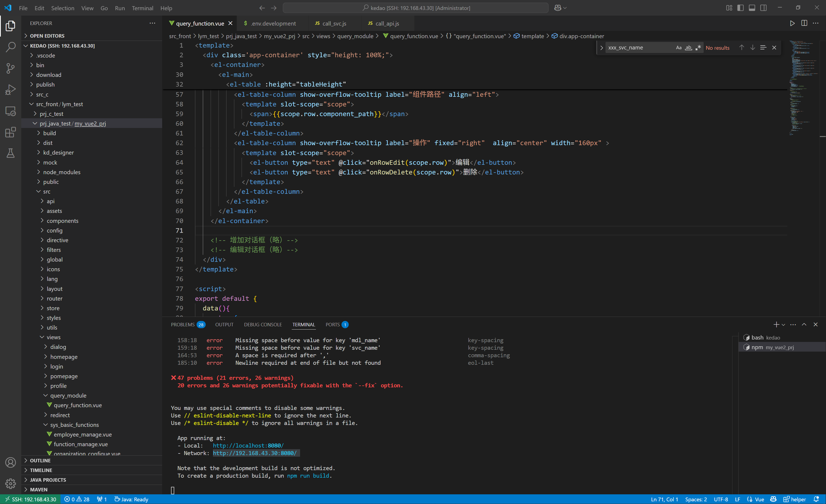
Task: Open Source Control view
Action: pyautogui.click(x=10, y=68)
